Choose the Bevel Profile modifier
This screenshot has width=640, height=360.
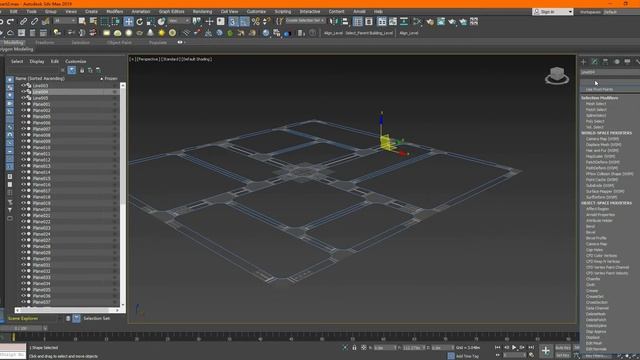point(596,238)
